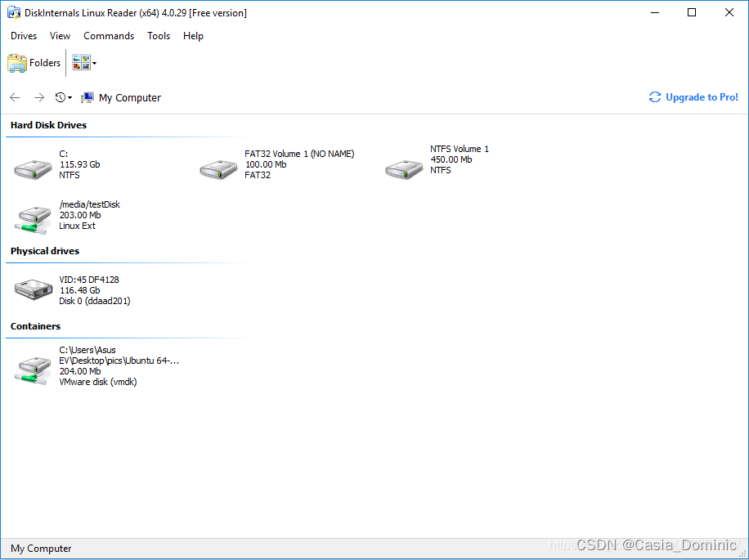Click the FAT32 Volume 1 (NO NAME) label
749x560 pixels.
(299, 154)
